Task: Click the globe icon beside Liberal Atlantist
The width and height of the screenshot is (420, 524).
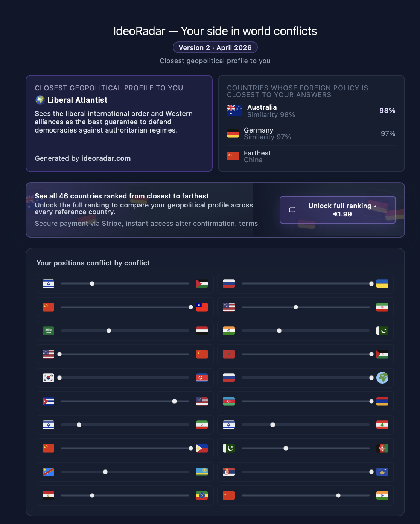Action: (40, 100)
